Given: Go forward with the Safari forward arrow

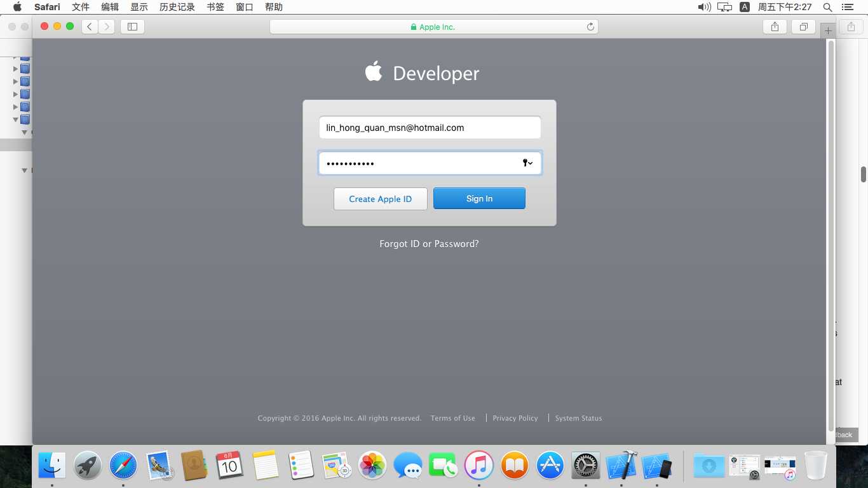Looking at the screenshot, I should click(107, 27).
